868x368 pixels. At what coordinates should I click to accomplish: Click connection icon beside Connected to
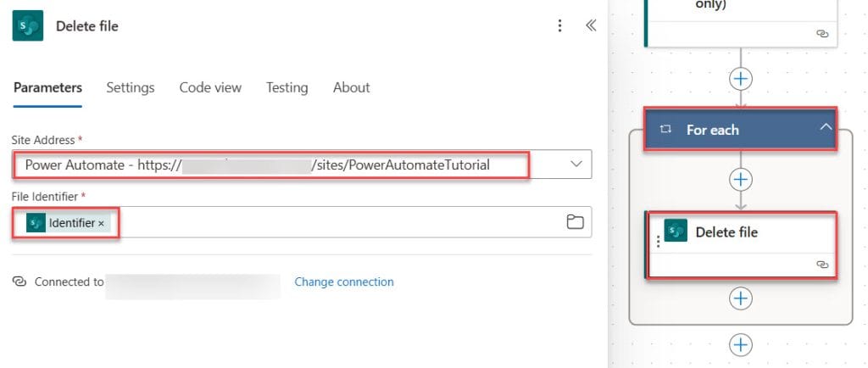click(x=19, y=282)
